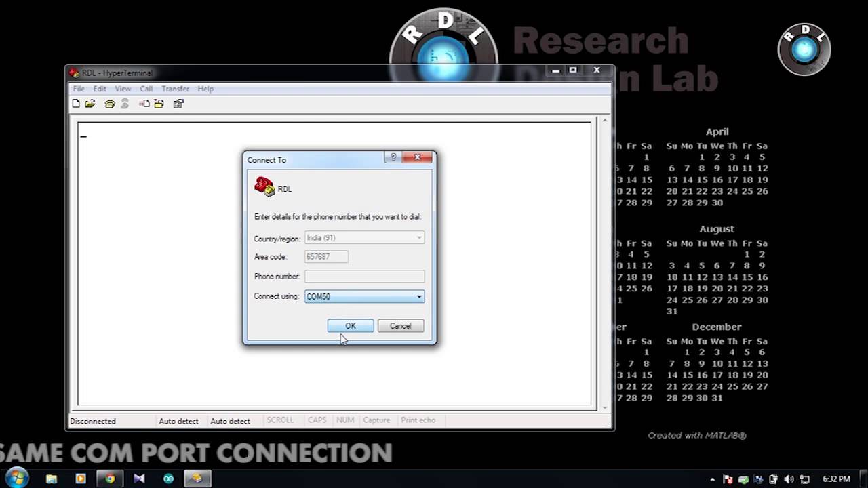
Task: Click the power plug tray icon
Action: [774, 479]
